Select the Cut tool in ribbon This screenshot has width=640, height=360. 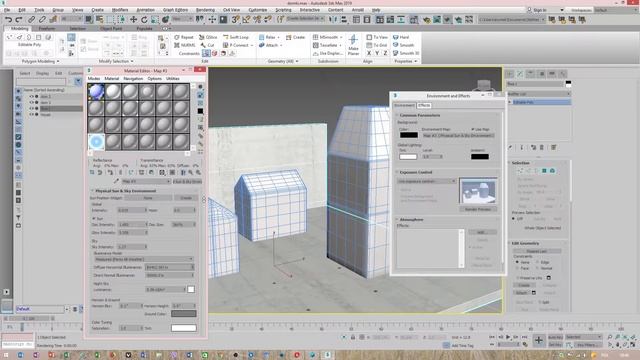coord(207,45)
